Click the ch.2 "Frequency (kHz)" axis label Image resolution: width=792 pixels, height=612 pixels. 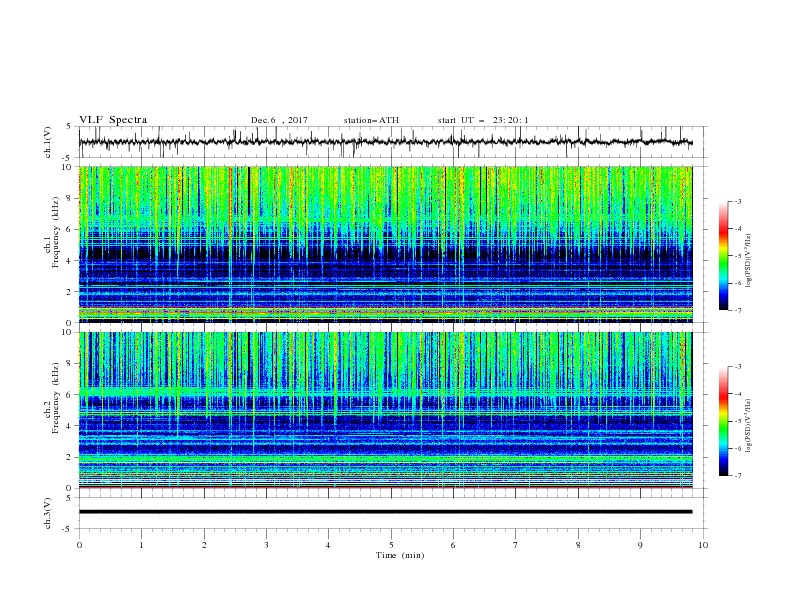point(55,398)
